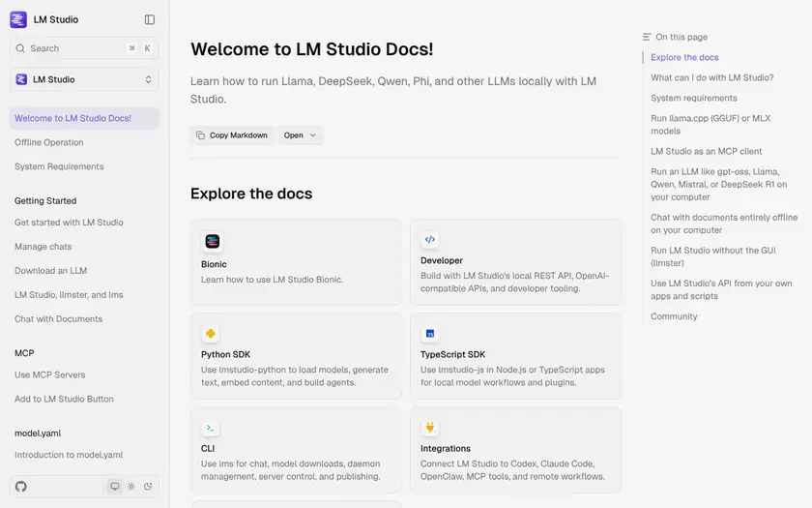Screen dimensions: 812x508
Task: Click the LM Studio title text in sidebar header
Action: point(56,19)
